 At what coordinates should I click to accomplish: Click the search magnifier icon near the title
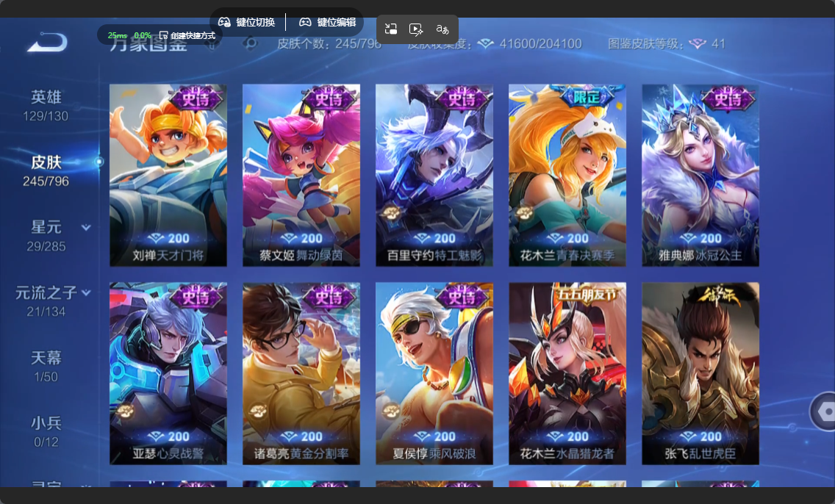click(249, 43)
